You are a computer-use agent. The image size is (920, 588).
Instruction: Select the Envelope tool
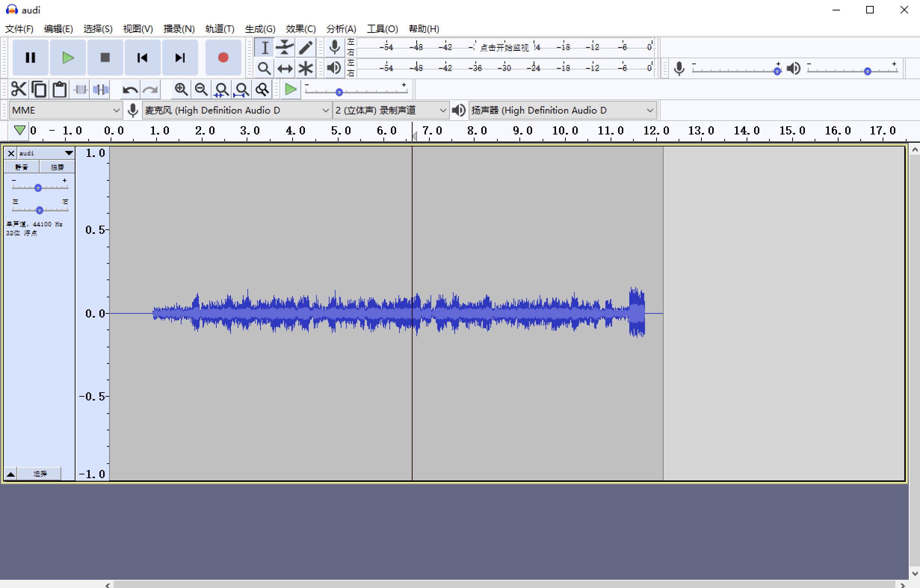pyautogui.click(x=285, y=48)
